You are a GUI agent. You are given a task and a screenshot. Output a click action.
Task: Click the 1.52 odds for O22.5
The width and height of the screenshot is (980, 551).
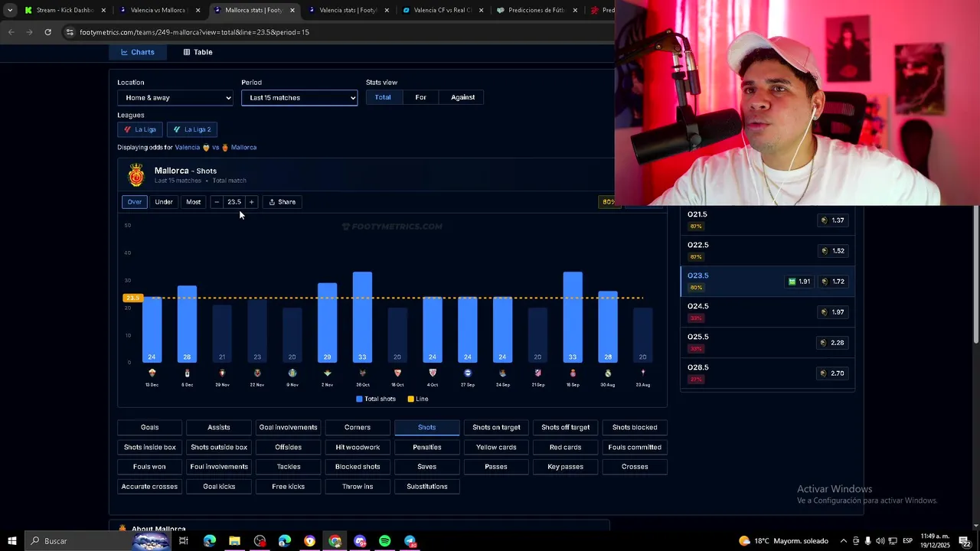point(833,251)
